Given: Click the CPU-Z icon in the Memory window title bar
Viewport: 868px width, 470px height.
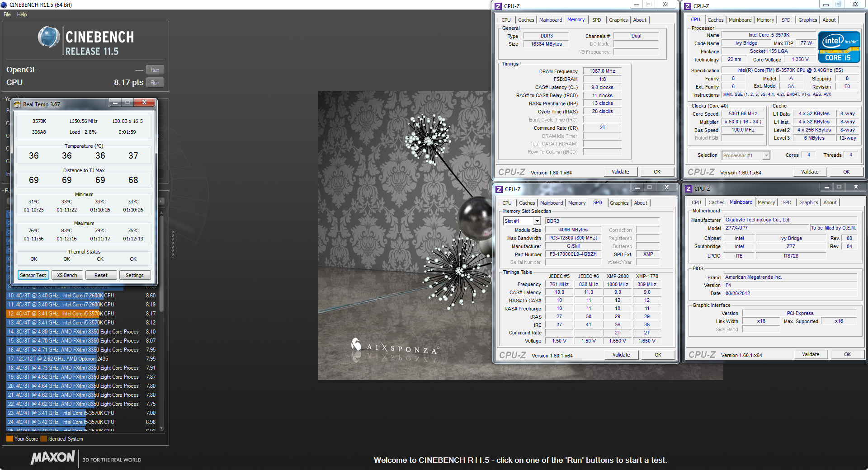Looking at the screenshot, I should tap(498, 6).
